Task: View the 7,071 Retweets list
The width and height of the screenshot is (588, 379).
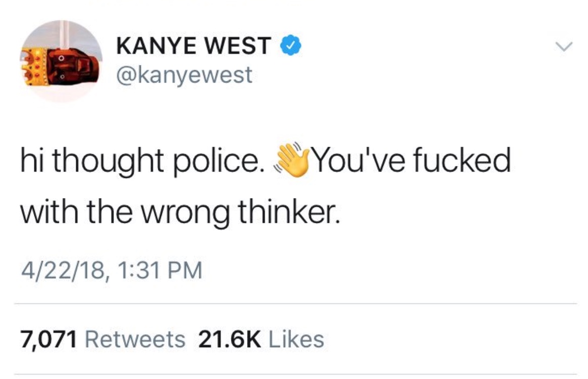Action: [103, 340]
